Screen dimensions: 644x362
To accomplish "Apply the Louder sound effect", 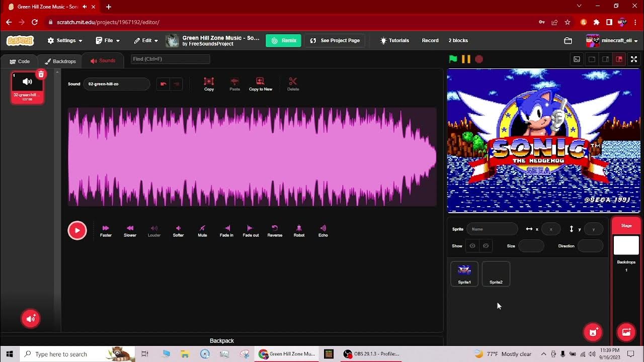I will [x=154, y=231].
